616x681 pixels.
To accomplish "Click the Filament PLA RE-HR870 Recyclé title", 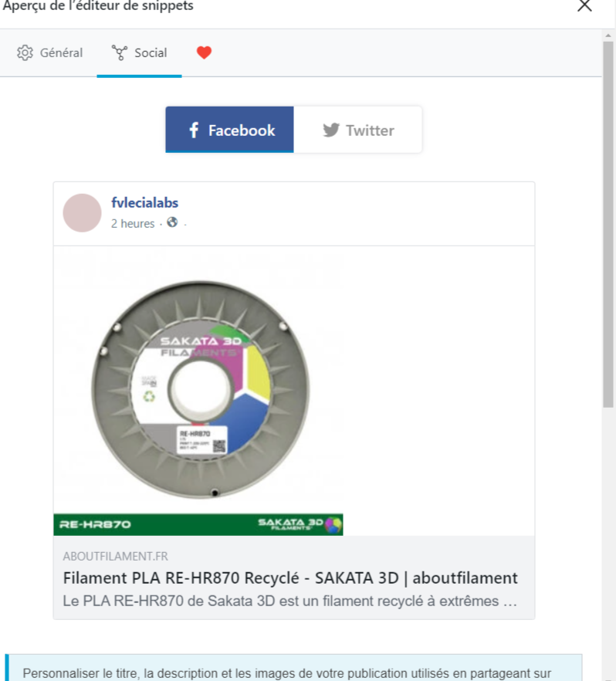I will (290, 578).
